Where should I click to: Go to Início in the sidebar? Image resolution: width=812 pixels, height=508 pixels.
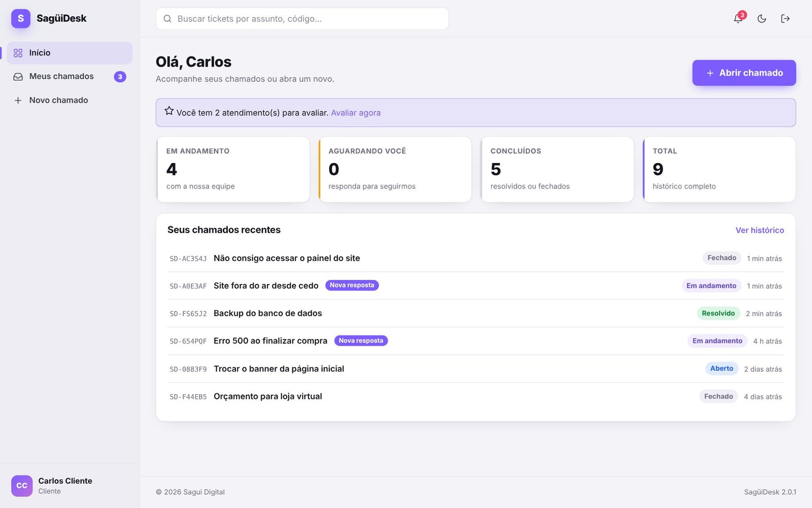[70, 53]
